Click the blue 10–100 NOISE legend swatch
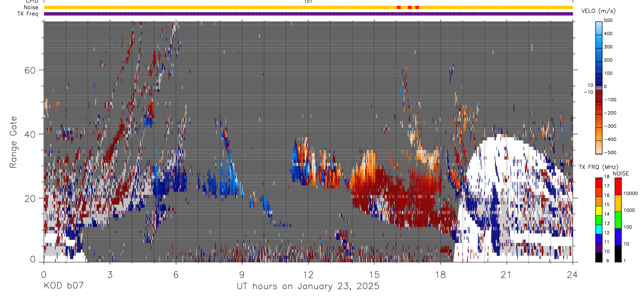The image size is (644, 297). click(617, 236)
